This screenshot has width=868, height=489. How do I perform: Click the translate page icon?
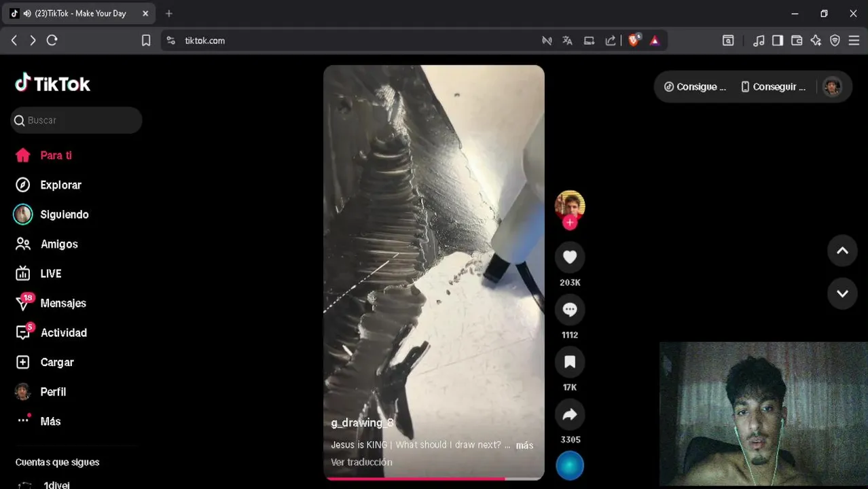point(567,41)
